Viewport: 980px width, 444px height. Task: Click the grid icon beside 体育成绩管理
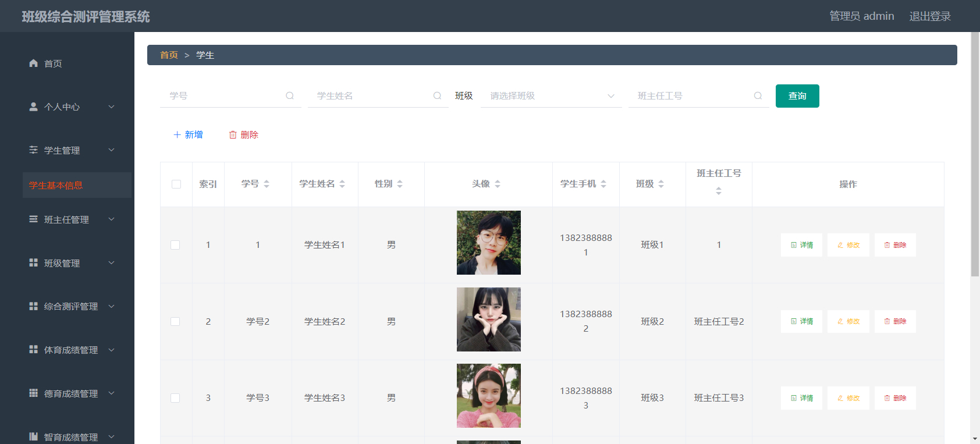[x=34, y=349]
